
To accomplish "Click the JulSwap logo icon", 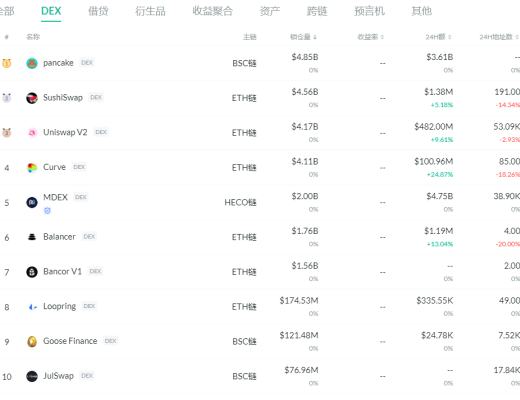I will (x=32, y=376).
